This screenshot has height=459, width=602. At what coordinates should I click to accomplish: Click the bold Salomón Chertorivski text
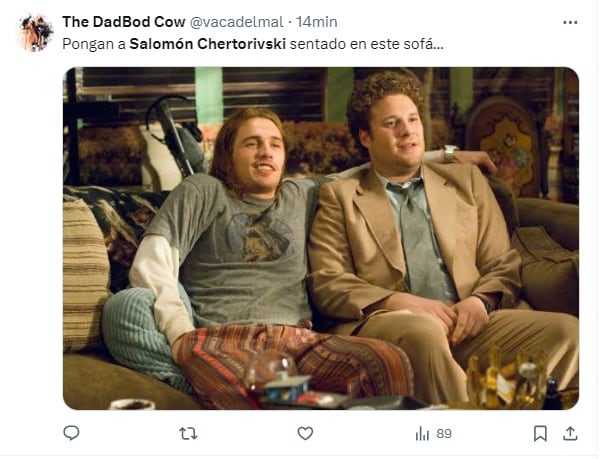208,44
